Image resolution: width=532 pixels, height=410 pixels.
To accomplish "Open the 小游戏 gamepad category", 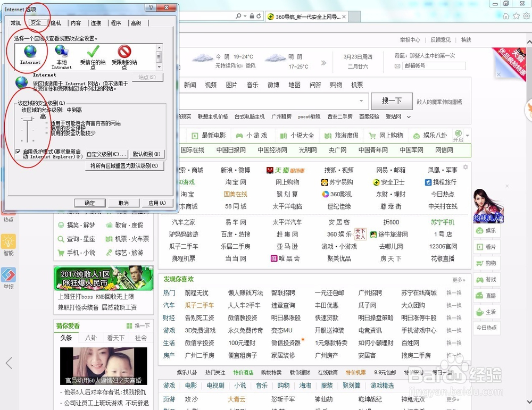I will click(x=239, y=136).
